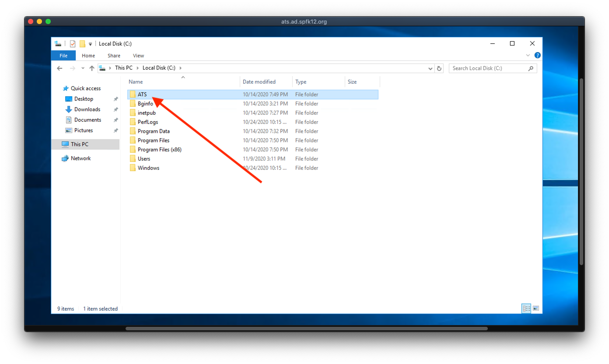Click This PC in the address breadcrumb
Viewport: 609px width, 364px height.
point(123,68)
